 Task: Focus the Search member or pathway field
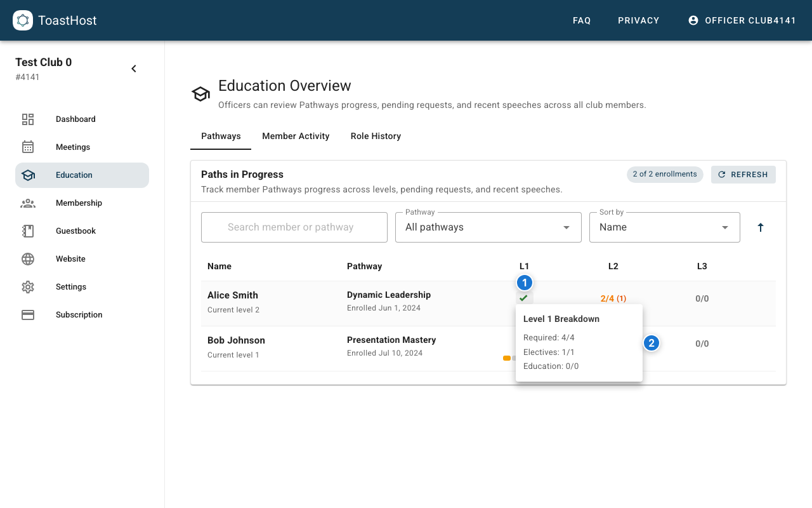[x=294, y=227]
